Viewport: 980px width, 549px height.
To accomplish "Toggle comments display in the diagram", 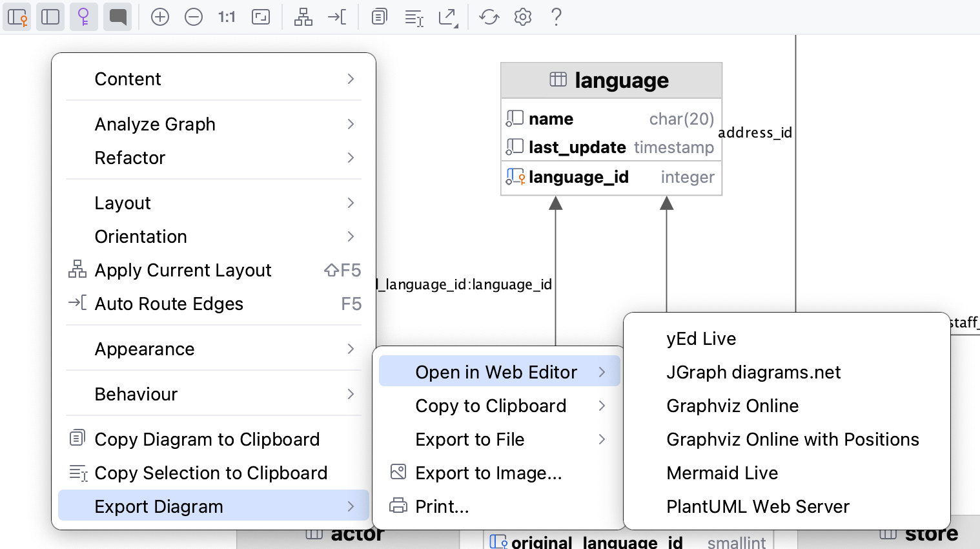I will tap(117, 17).
